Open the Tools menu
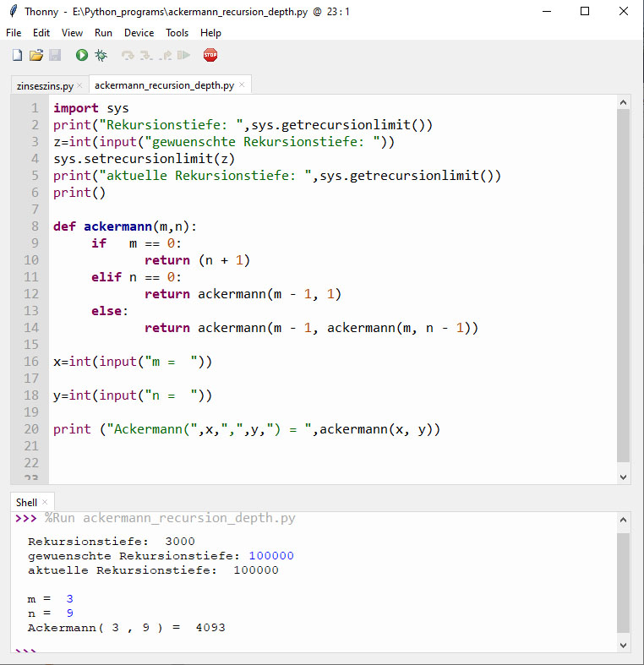 click(x=177, y=33)
